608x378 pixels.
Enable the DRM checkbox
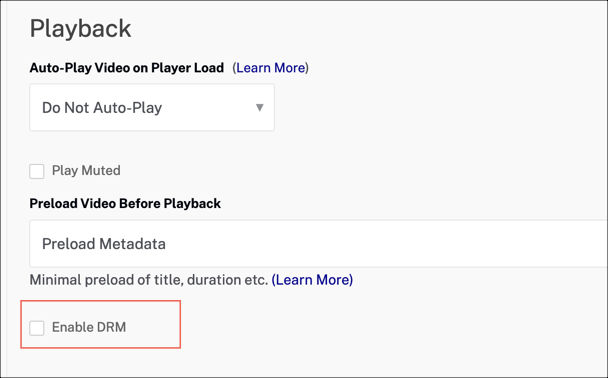37,328
